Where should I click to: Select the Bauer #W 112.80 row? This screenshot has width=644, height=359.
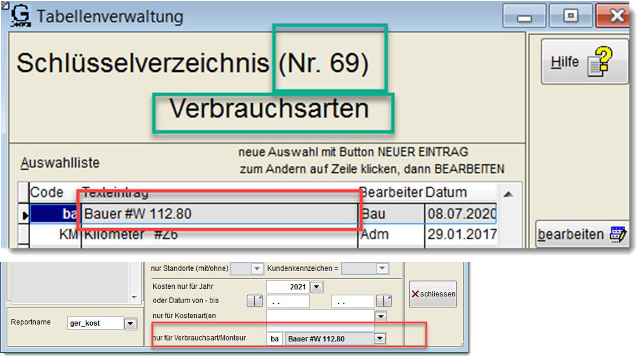point(219,214)
